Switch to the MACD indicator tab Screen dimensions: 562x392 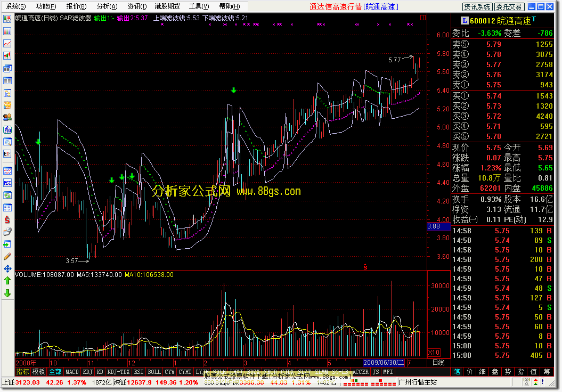(72, 372)
